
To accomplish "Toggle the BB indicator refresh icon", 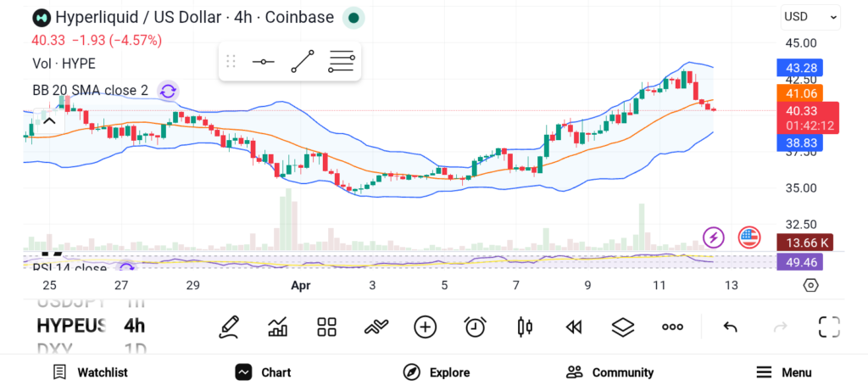I will [x=168, y=91].
